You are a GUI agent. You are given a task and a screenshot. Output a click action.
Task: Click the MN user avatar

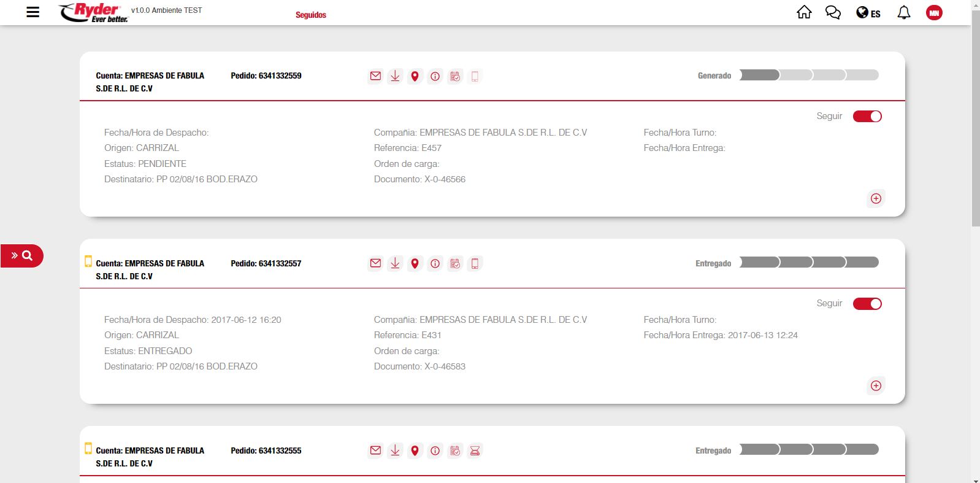click(933, 13)
